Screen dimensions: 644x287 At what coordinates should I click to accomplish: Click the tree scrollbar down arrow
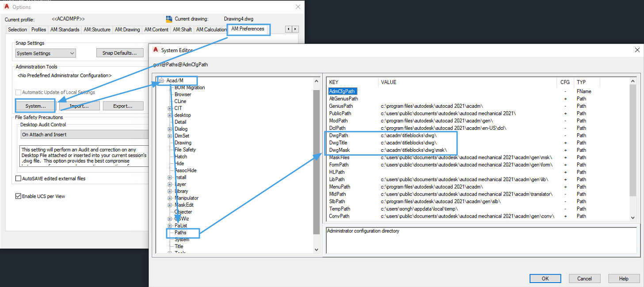316,249
